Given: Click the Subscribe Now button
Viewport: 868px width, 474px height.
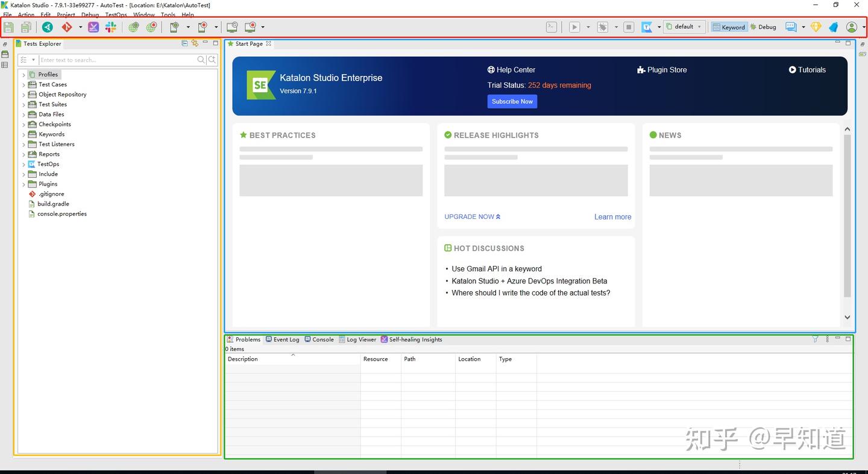Looking at the screenshot, I should [512, 101].
